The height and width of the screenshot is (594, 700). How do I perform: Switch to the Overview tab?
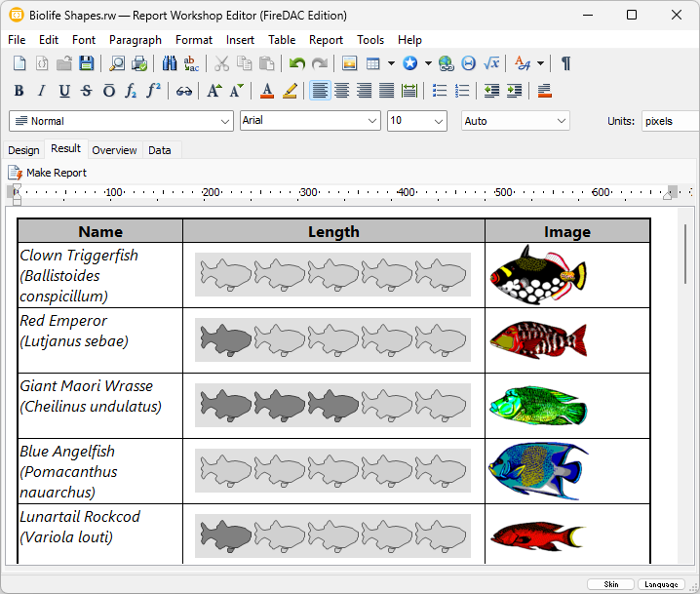114,150
